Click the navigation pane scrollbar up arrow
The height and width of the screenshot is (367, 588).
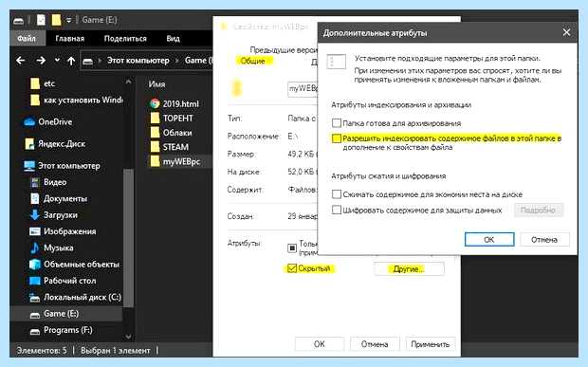(128, 81)
